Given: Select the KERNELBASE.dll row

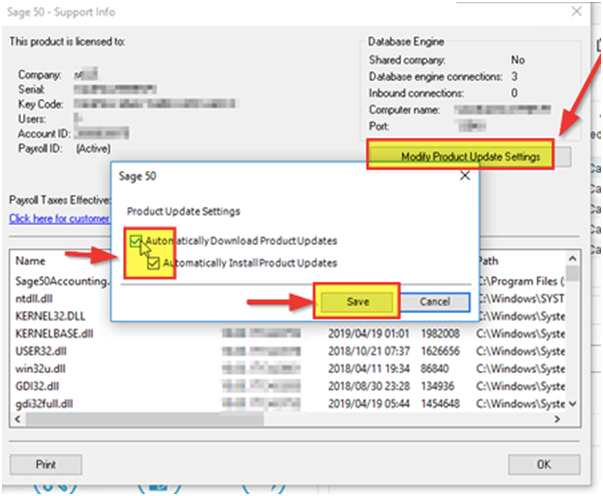Looking at the screenshot, I should [x=290, y=333].
